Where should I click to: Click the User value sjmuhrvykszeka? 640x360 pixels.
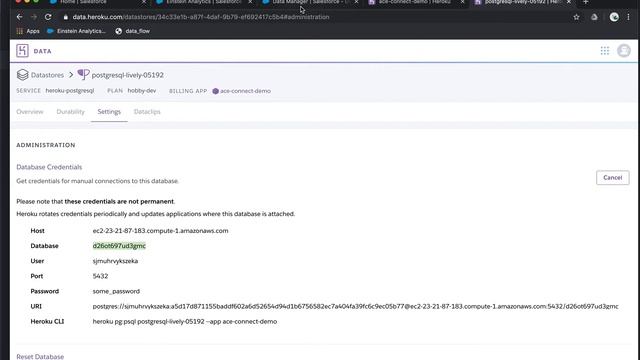coord(116,261)
